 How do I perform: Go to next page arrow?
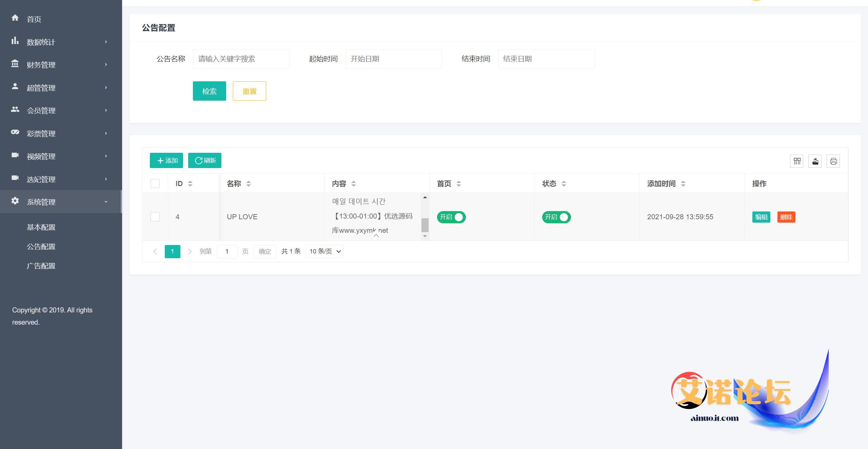tap(190, 251)
